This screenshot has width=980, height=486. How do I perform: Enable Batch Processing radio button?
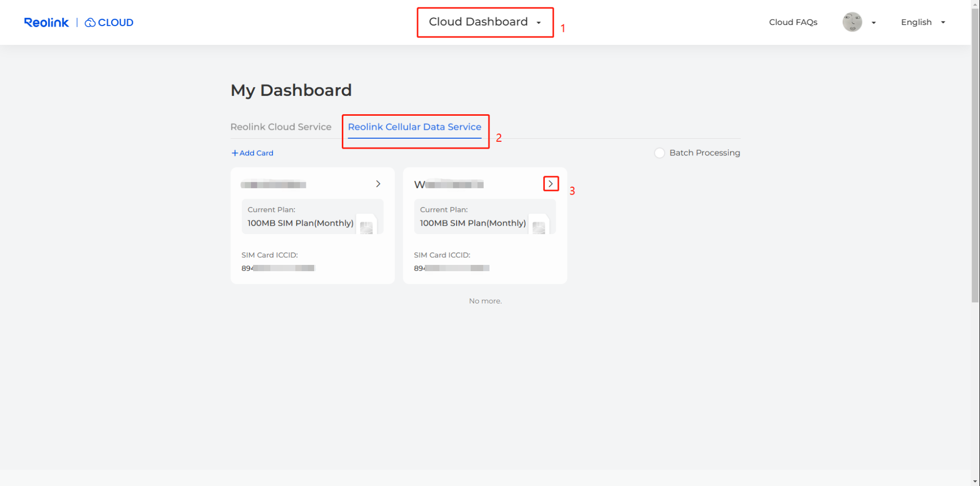(x=660, y=153)
